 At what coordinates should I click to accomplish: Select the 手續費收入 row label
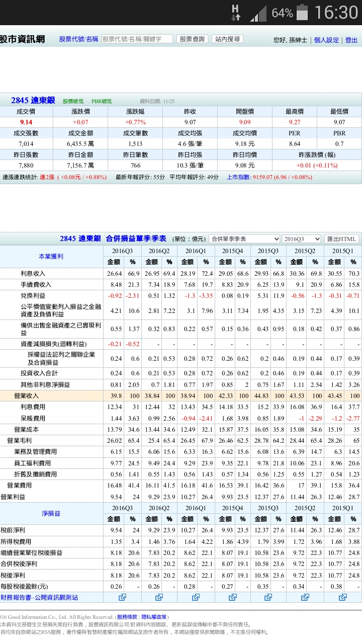coord(36,285)
